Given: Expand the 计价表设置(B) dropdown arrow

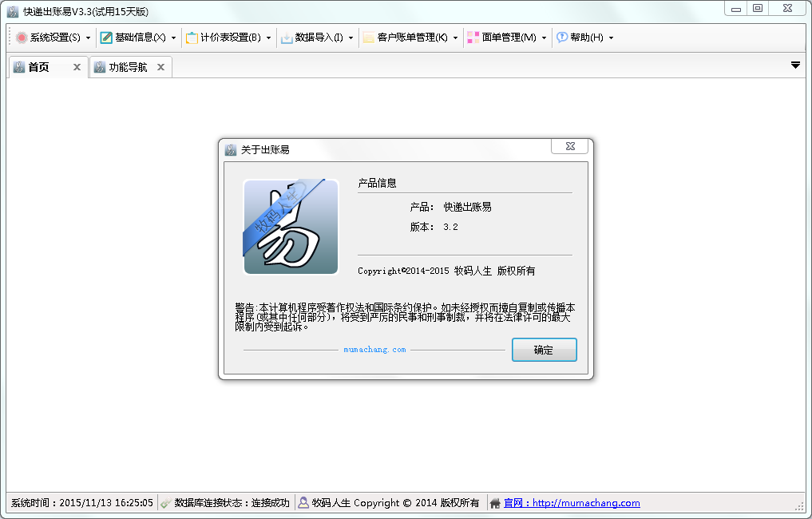Looking at the screenshot, I should [x=268, y=38].
